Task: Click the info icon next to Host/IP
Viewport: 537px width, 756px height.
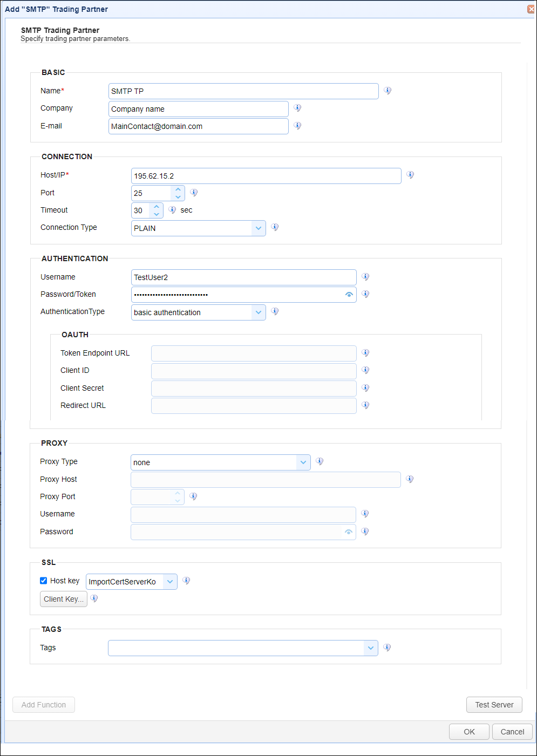Action: (x=410, y=175)
